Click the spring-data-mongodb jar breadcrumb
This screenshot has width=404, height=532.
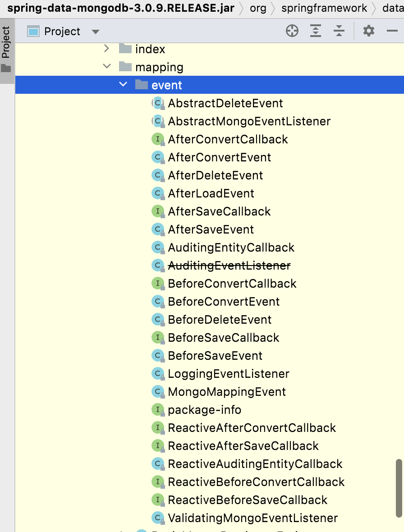click(121, 8)
